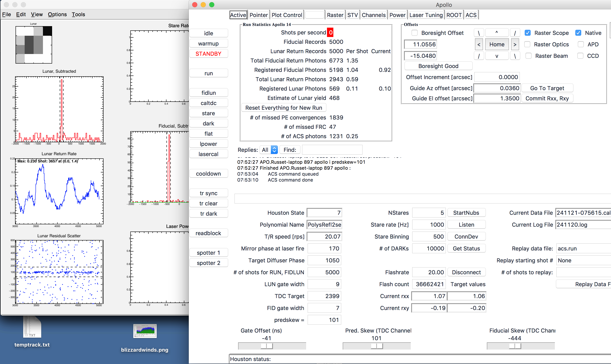
Task: Toggle the Boresight Offset checkbox
Action: [414, 33]
